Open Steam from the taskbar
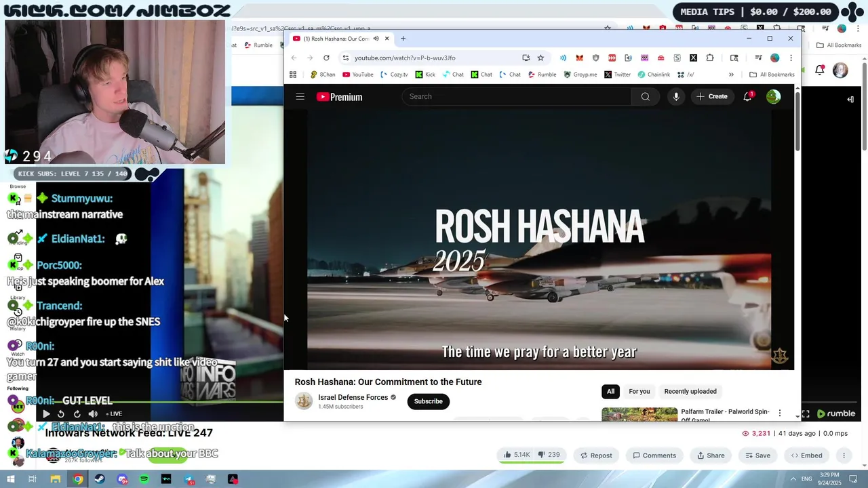The image size is (868, 488). click(x=100, y=479)
